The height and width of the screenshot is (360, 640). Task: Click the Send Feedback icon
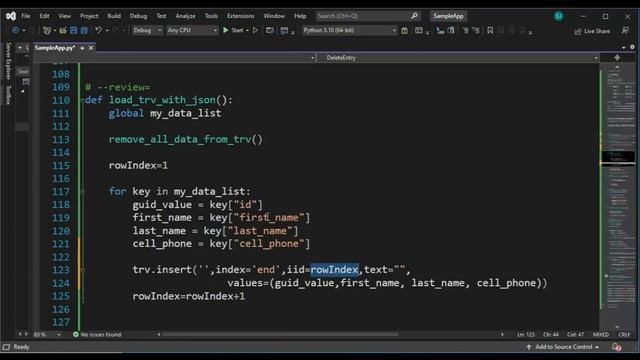[x=625, y=31]
